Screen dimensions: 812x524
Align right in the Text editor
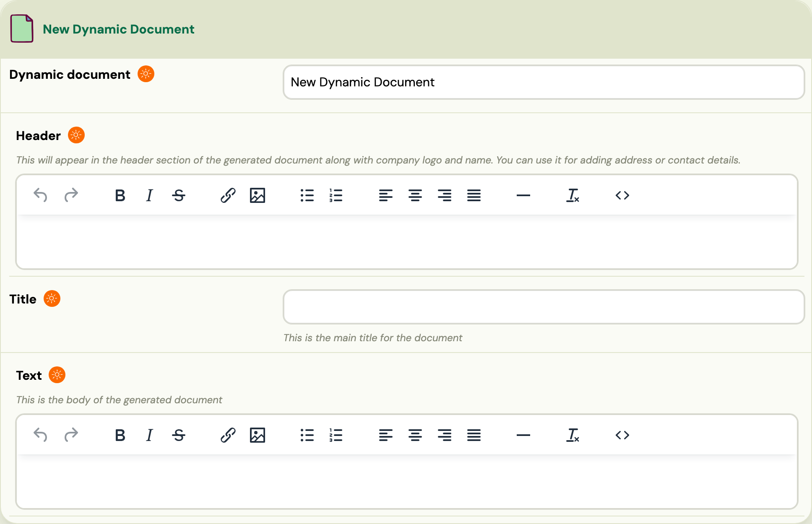[445, 435]
